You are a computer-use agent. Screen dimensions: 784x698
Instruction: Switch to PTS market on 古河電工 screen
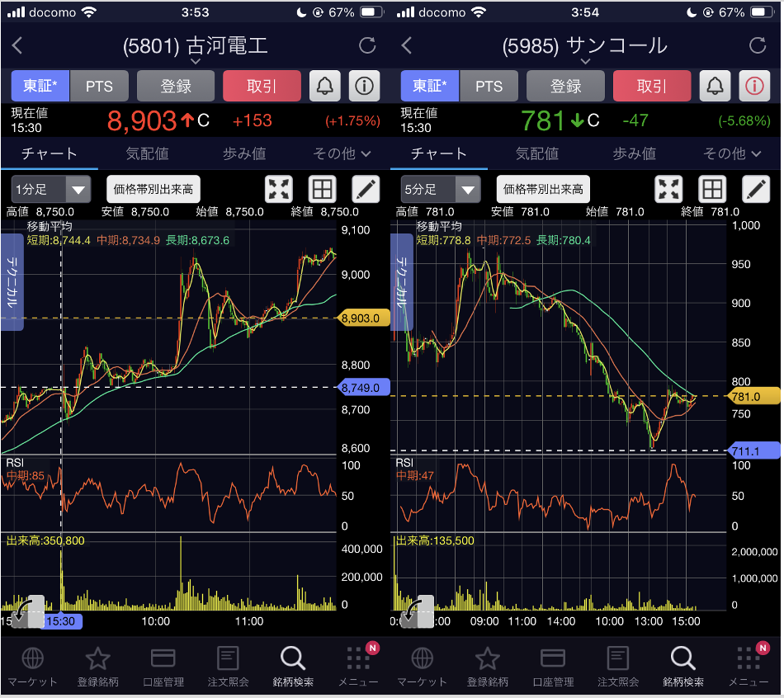[x=99, y=86]
